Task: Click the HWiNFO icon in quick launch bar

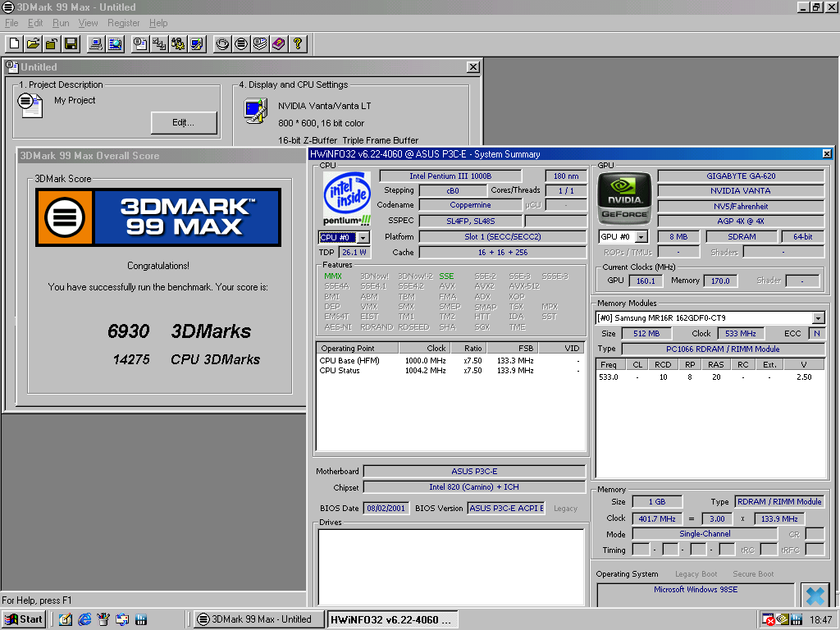Action: pyautogui.click(x=141, y=619)
